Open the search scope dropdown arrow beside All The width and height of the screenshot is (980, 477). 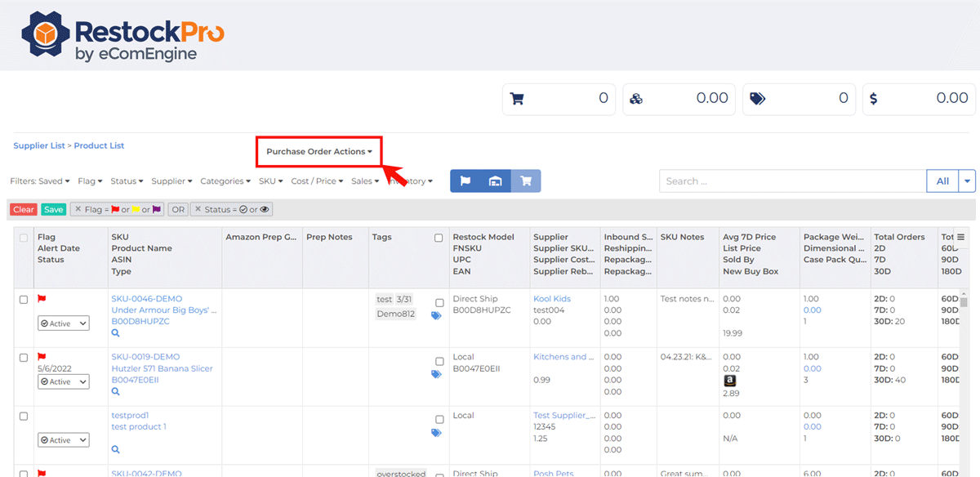[968, 181]
